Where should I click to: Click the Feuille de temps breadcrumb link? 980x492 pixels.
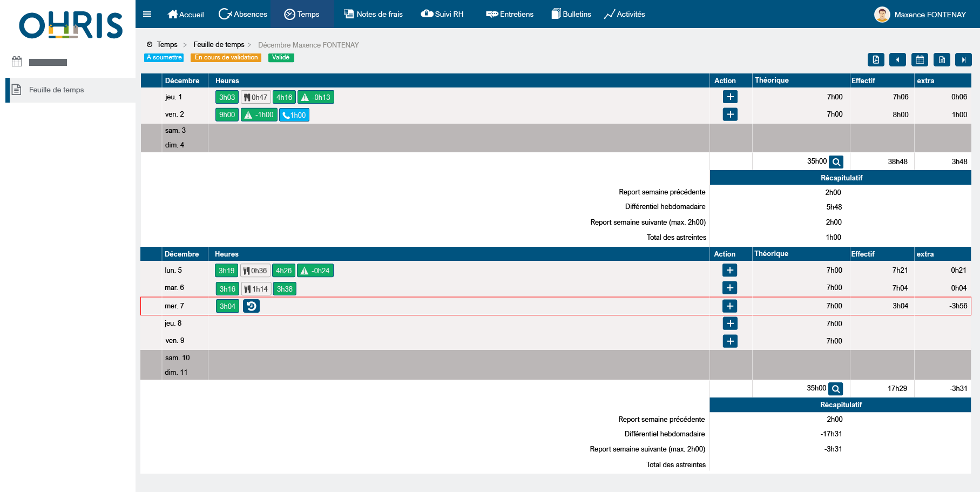pos(219,45)
